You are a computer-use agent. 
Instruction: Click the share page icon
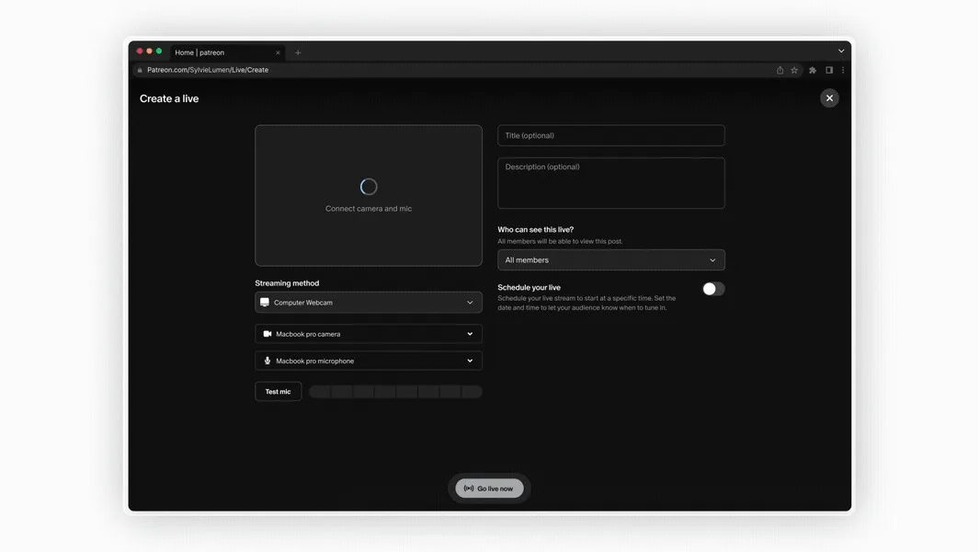tap(780, 70)
